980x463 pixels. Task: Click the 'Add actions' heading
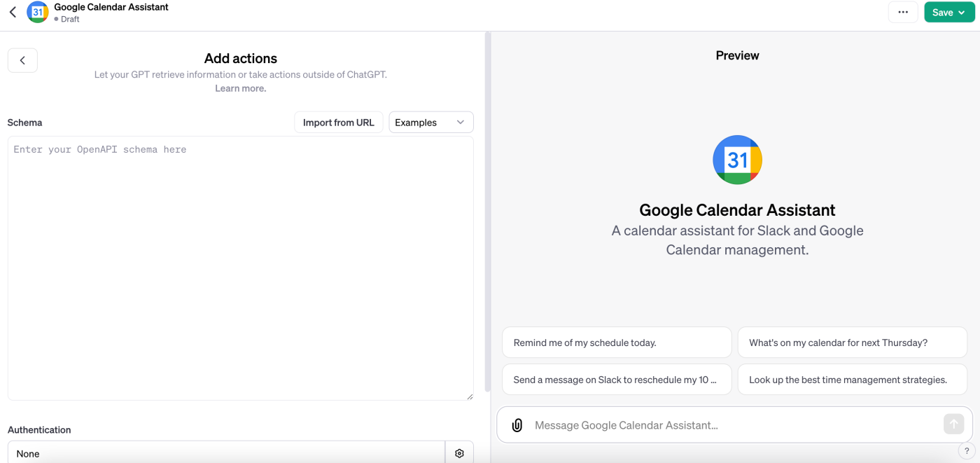pyautogui.click(x=241, y=59)
